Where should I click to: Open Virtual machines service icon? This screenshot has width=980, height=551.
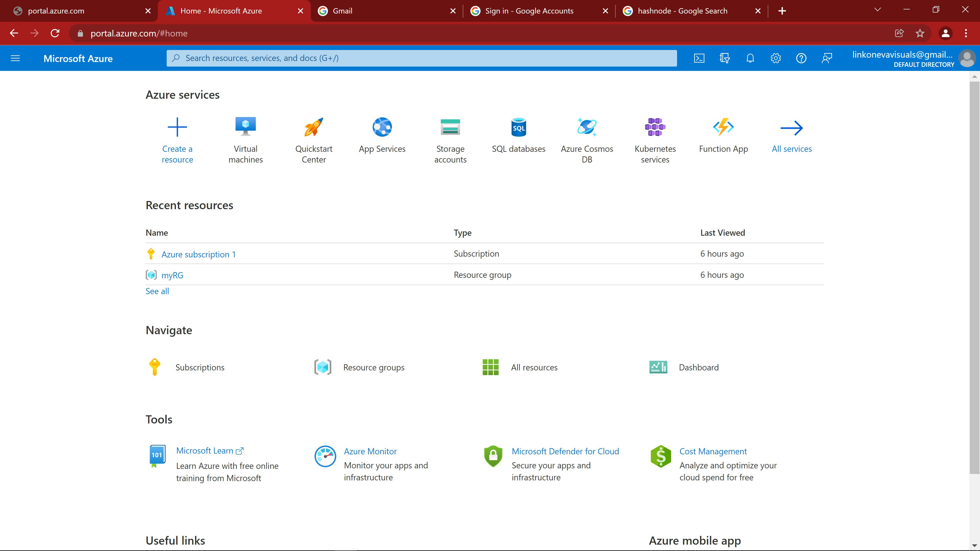[x=246, y=127]
